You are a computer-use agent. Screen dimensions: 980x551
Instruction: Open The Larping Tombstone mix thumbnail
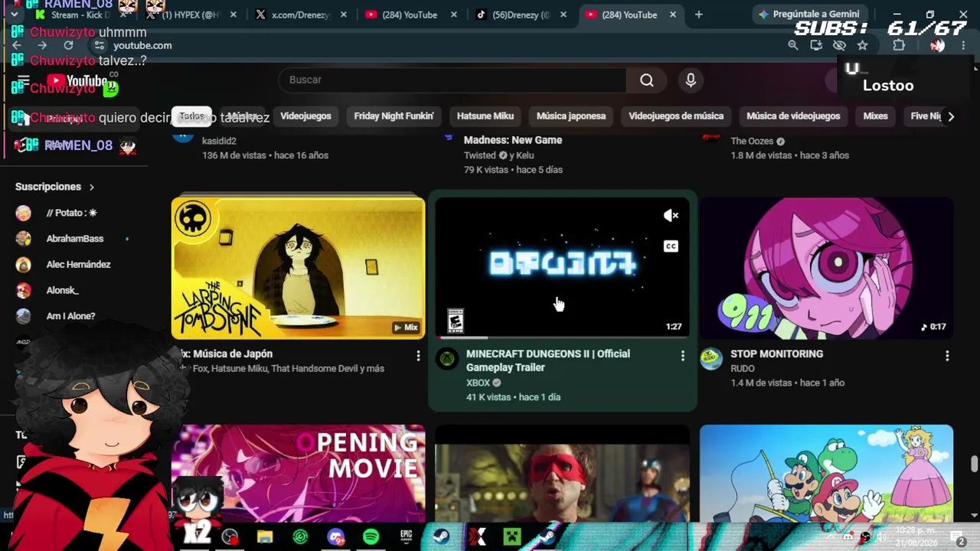pyautogui.click(x=298, y=268)
